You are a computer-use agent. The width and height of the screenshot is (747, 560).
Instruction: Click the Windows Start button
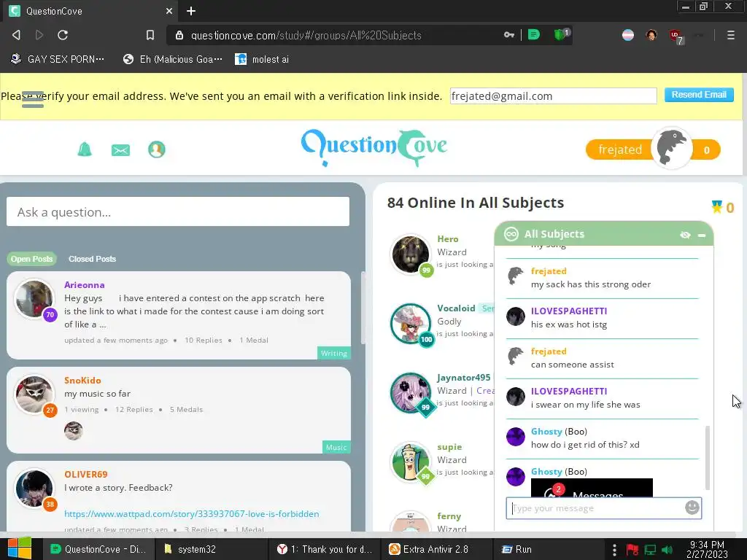[x=19, y=548]
